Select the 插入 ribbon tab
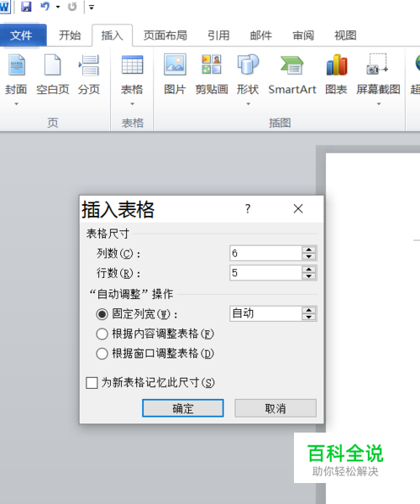Image resolution: width=420 pixels, height=504 pixels. click(x=113, y=35)
